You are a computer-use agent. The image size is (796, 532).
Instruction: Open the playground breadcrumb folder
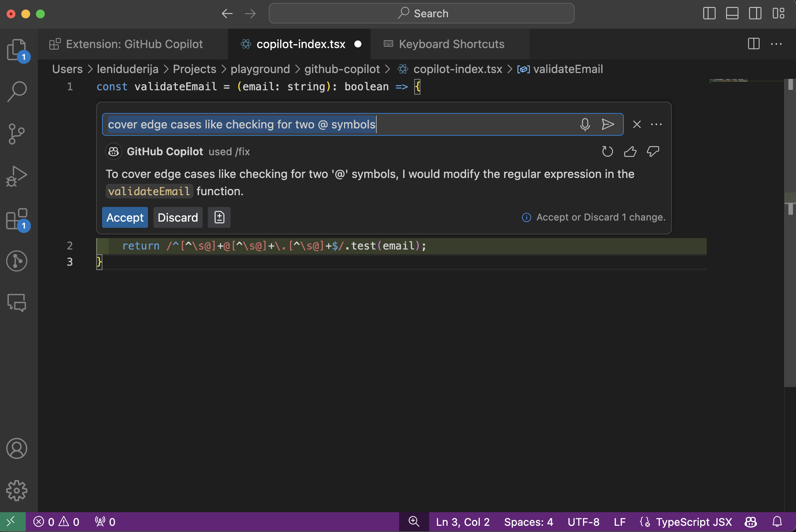(260, 69)
